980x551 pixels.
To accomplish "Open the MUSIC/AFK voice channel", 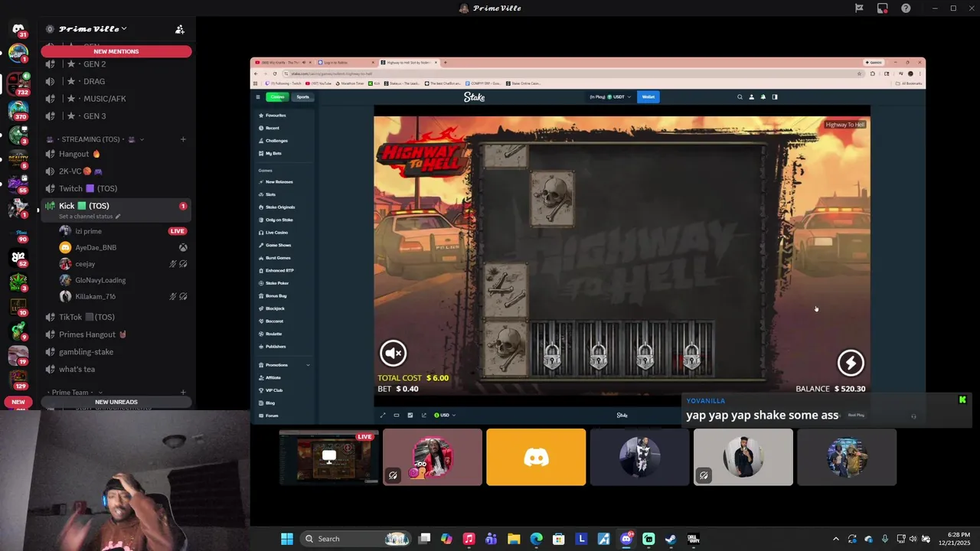I will (x=115, y=99).
